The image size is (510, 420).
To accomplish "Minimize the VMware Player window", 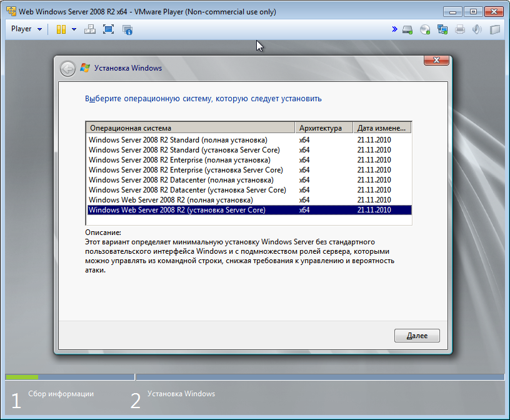I will click(452, 11).
